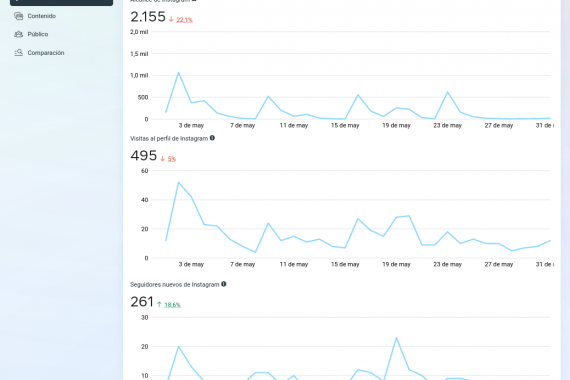Click the new followers peak near 19 de may
This screenshot has height=380, width=570.
click(x=396, y=338)
